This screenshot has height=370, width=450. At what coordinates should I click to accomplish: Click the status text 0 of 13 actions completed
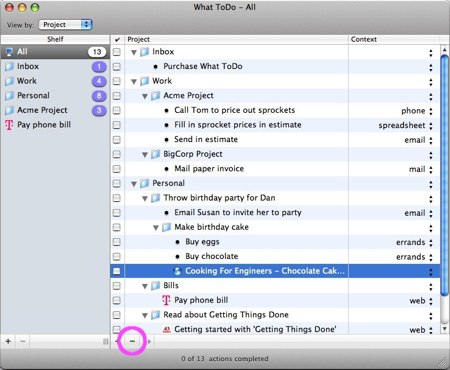click(225, 359)
